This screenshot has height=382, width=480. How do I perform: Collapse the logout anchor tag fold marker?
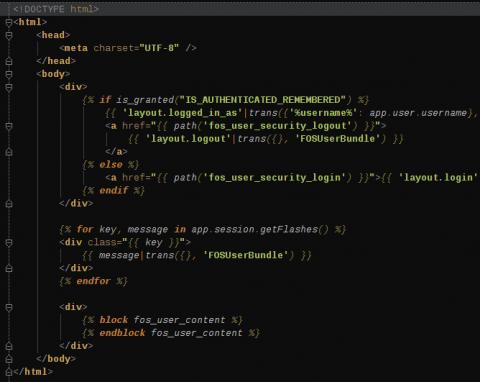9,126
